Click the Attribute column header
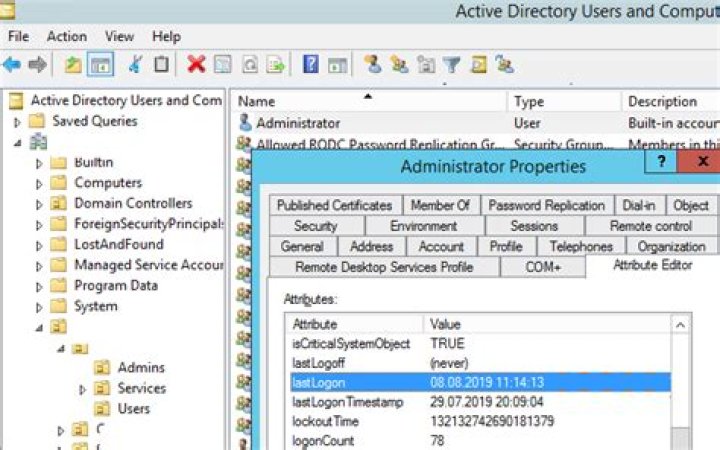This screenshot has height=450, width=720. pos(354,324)
